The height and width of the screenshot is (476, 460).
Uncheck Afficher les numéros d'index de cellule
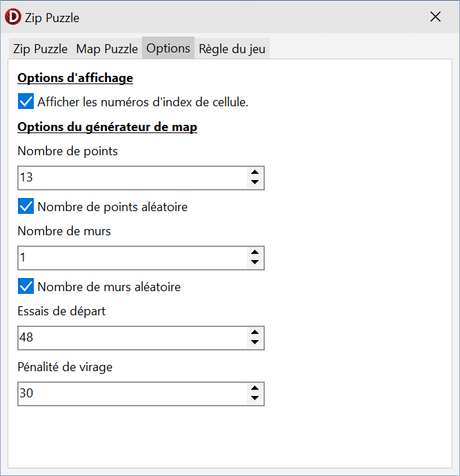tap(26, 102)
